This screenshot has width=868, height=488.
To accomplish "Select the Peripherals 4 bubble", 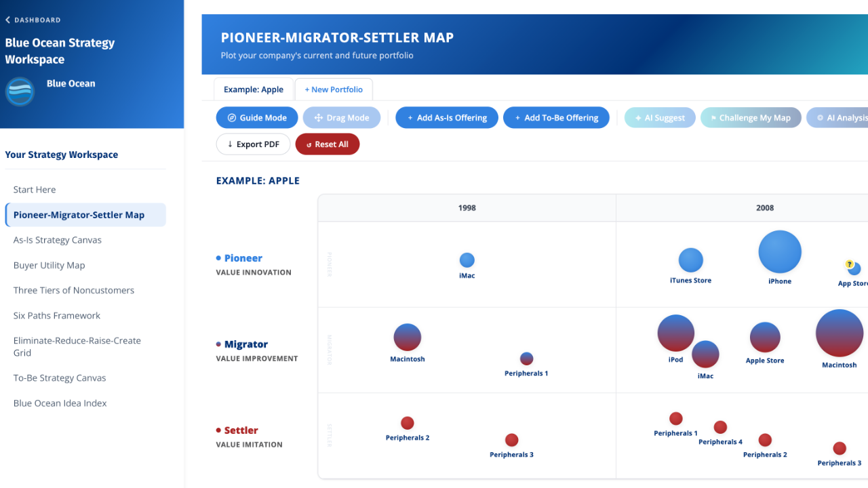I will 721,427.
